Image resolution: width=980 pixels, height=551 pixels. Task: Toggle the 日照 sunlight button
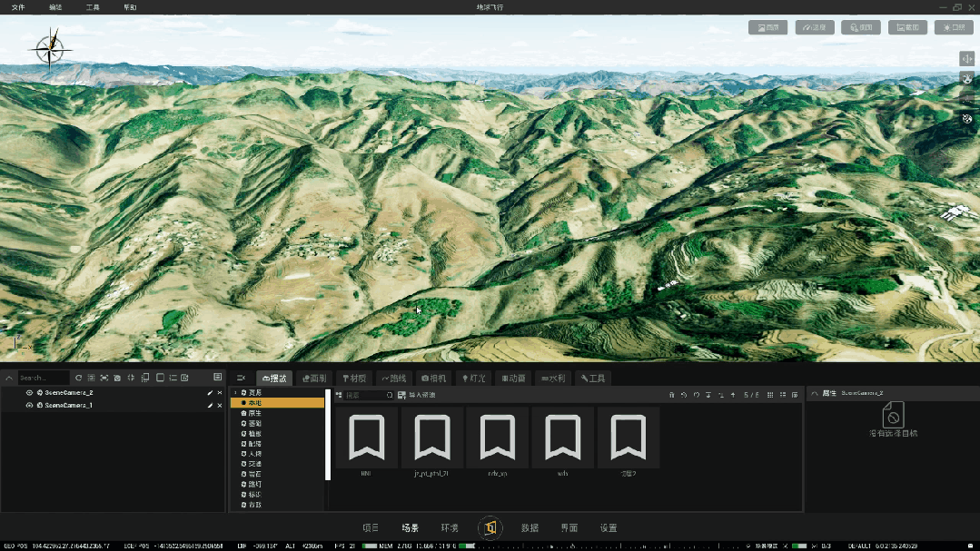(x=954, y=27)
